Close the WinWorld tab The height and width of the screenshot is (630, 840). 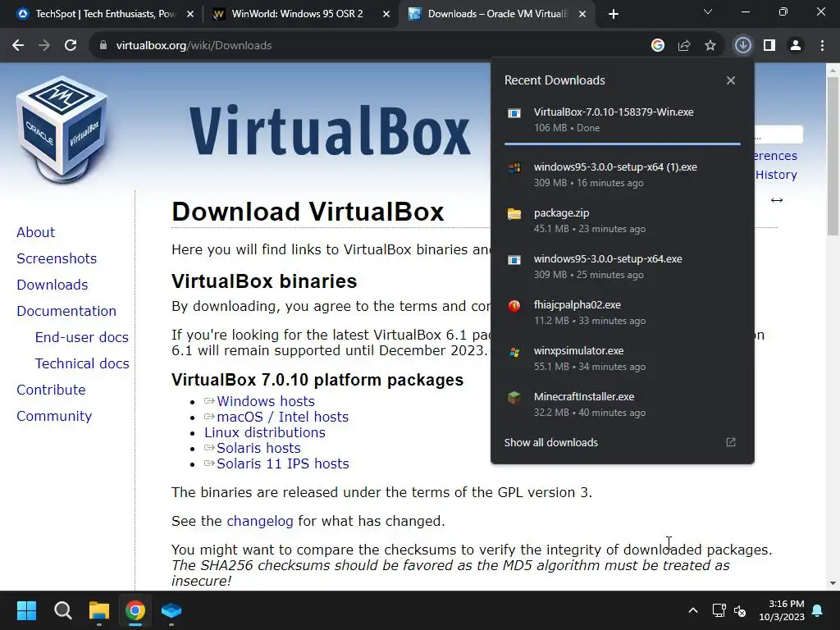[386, 15]
